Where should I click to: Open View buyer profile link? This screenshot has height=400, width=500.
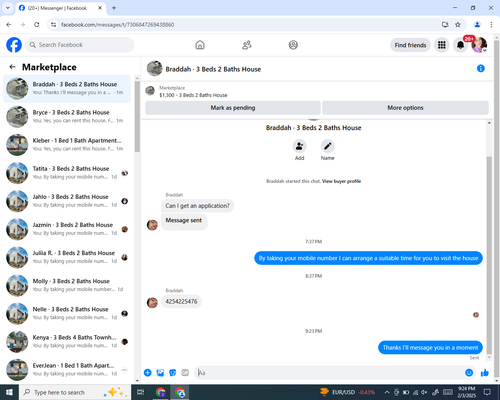pos(341,181)
